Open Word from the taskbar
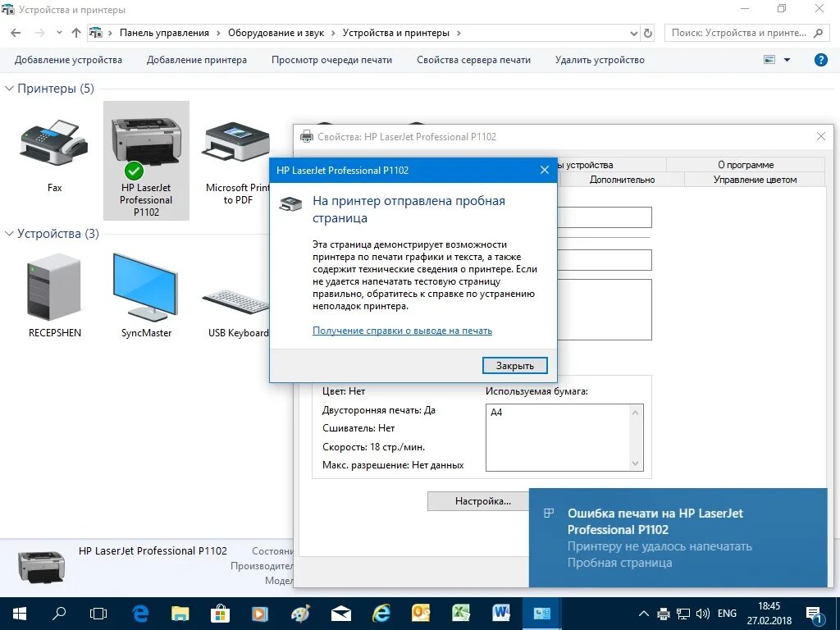This screenshot has width=840, height=630. tap(501, 614)
